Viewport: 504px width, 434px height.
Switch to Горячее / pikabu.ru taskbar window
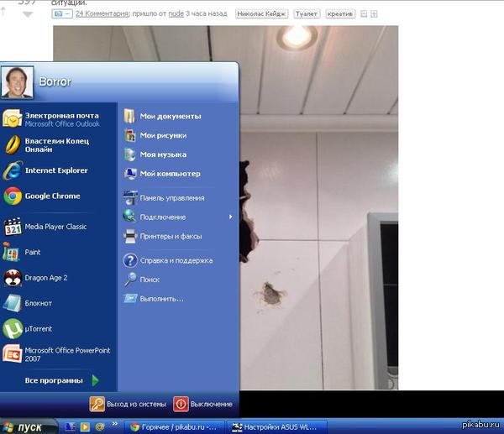(x=174, y=427)
